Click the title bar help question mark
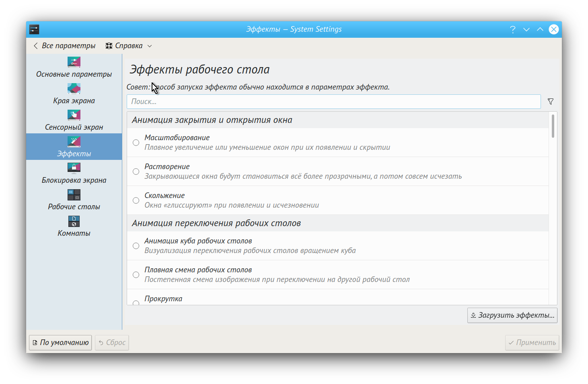The image size is (588, 384). point(513,29)
